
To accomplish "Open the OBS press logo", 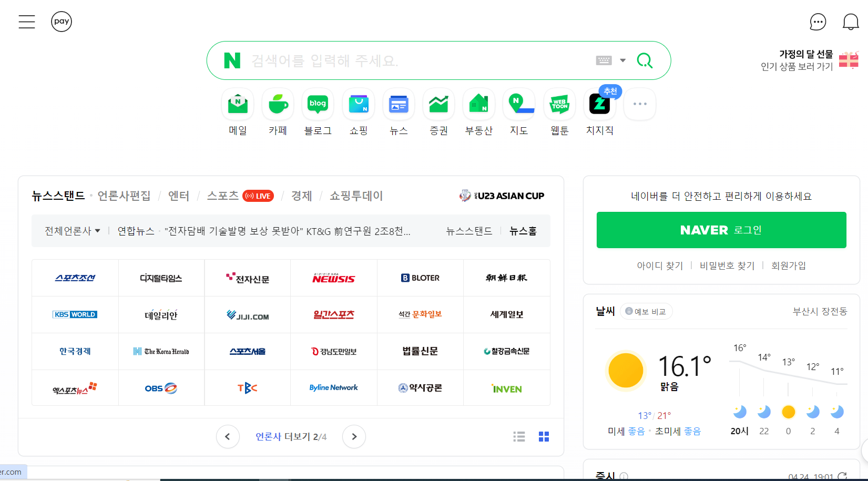I will coord(161,388).
